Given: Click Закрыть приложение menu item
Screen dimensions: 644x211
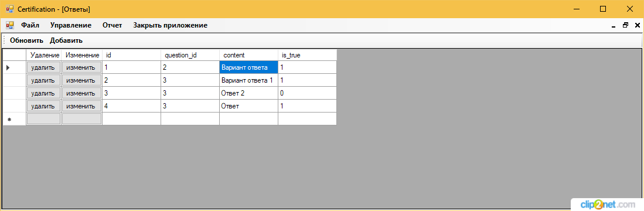Looking at the screenshot, I should (x=170, y=25).
